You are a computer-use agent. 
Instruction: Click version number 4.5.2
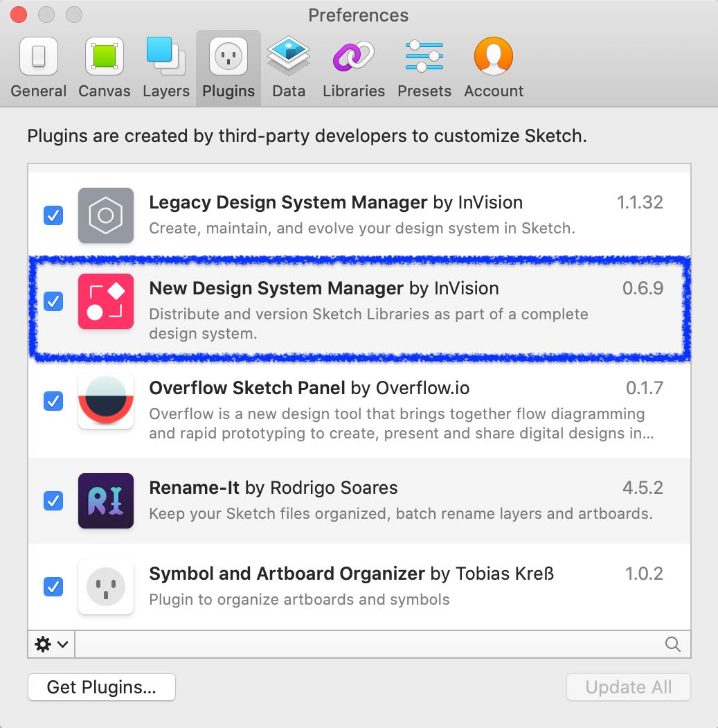point(643,488)
